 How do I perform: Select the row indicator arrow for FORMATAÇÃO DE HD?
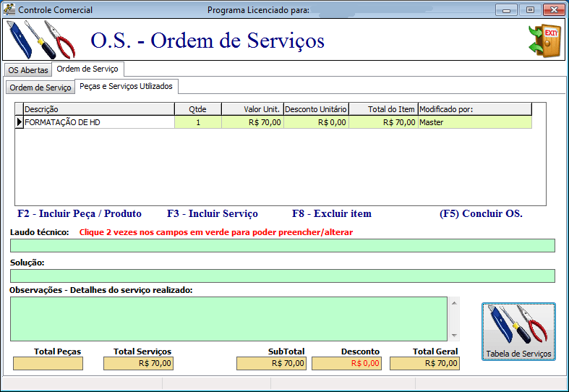(20, 122)
